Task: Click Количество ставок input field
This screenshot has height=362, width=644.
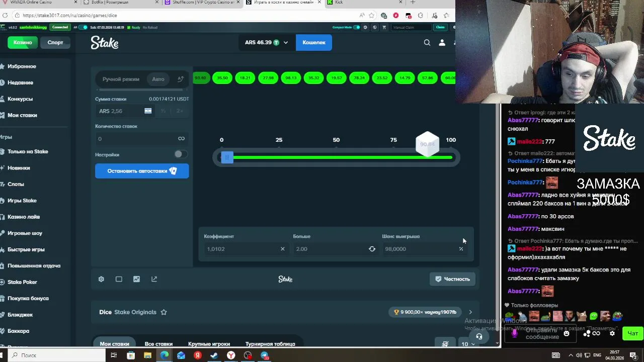Action: tap(142, 139)
